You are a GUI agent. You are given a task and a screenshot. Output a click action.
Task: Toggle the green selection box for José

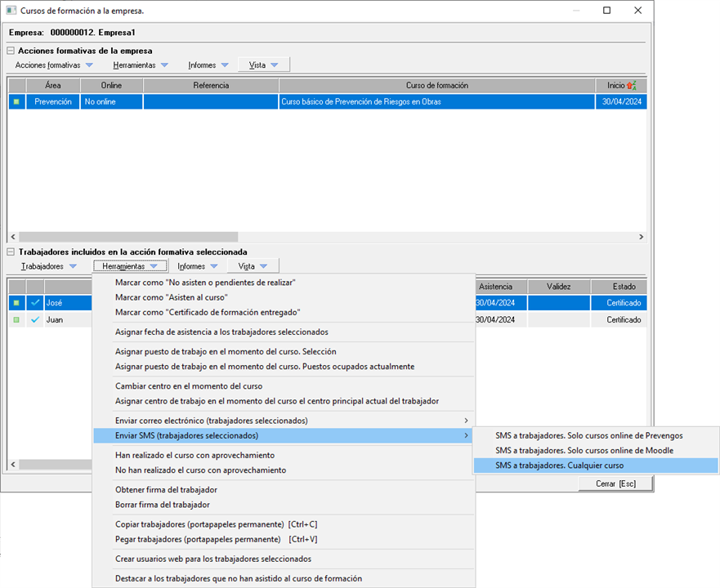[16, 303]
